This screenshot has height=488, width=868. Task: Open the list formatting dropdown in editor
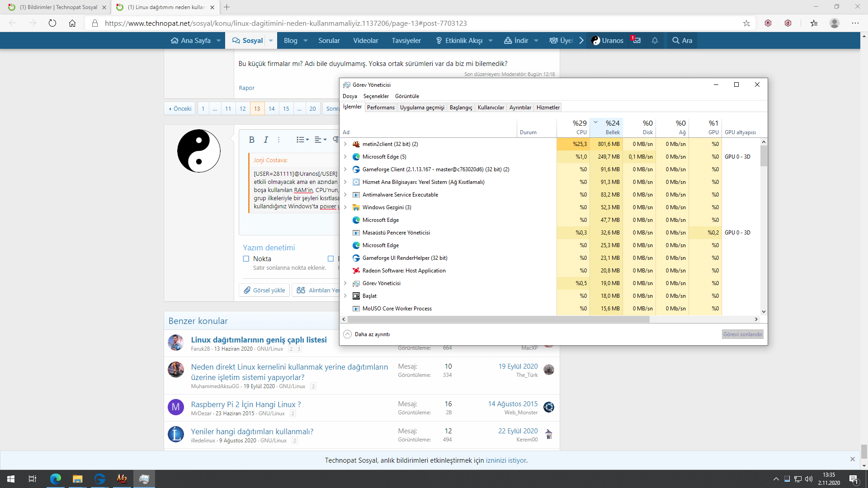pyautogui.click(x=302, y=140)
